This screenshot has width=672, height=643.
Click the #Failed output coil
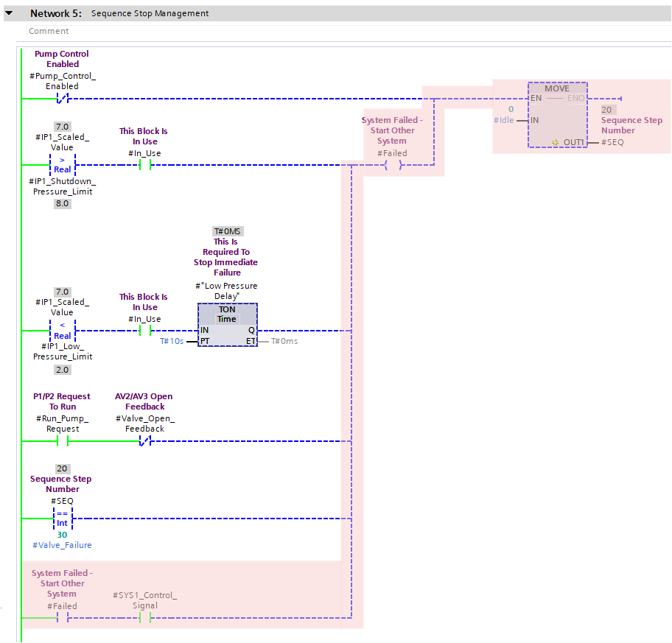394,165
